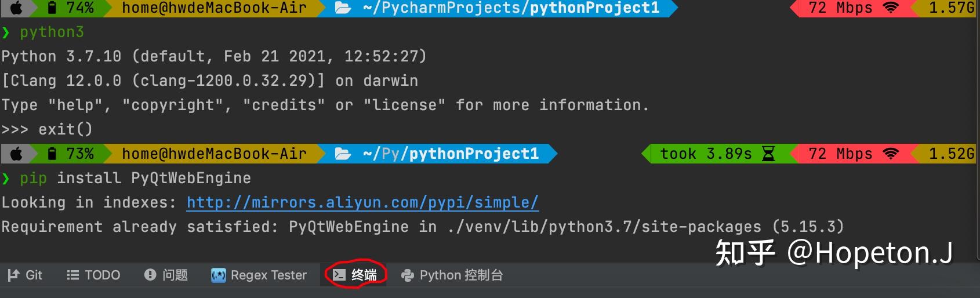Click the '(5.15.3)' version text
980x298 pixels.
point(808,227)
